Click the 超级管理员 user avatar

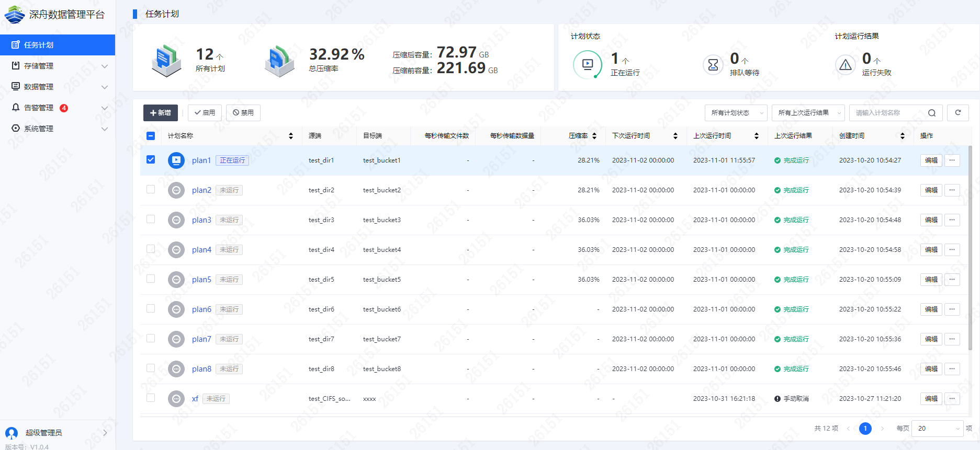point(12,433)
